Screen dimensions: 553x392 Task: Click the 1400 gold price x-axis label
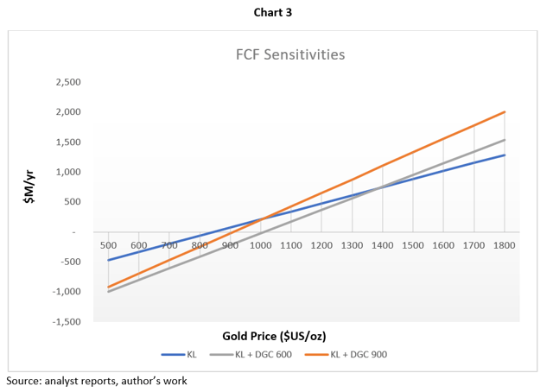tap(382, 245)
